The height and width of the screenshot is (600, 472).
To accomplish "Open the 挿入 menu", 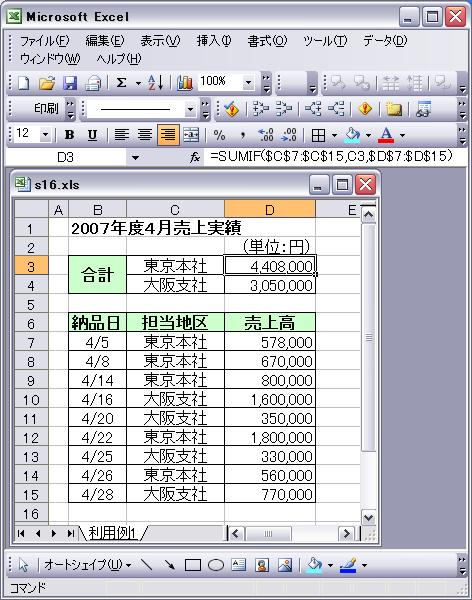I will pos(214,41).
